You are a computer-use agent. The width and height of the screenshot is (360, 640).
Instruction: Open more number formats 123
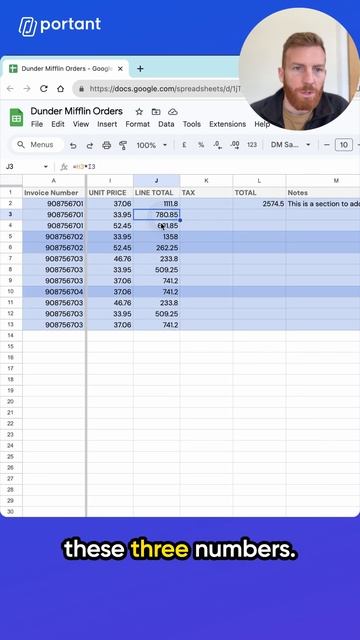click(x=252, y=145)
